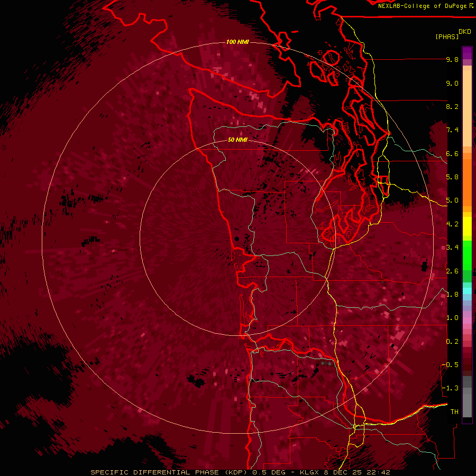This screenshot has height=476, width=476.
Task: Click the "100 NMI" range ring label
Action: 237,42
